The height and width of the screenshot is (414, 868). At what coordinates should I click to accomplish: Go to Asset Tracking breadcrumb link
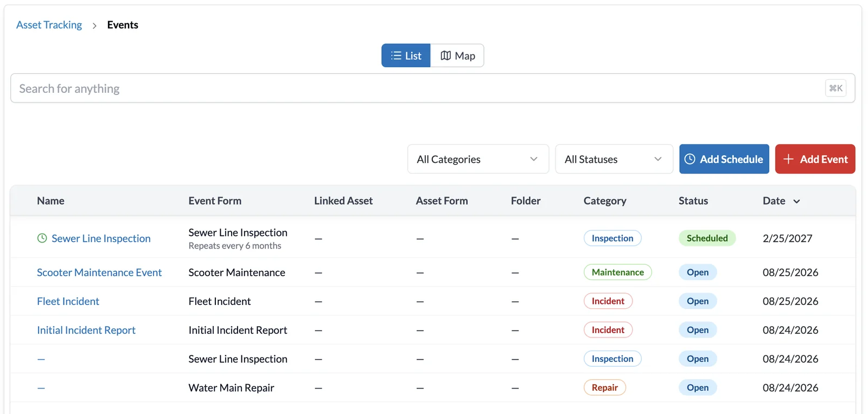tap(49, 25)
